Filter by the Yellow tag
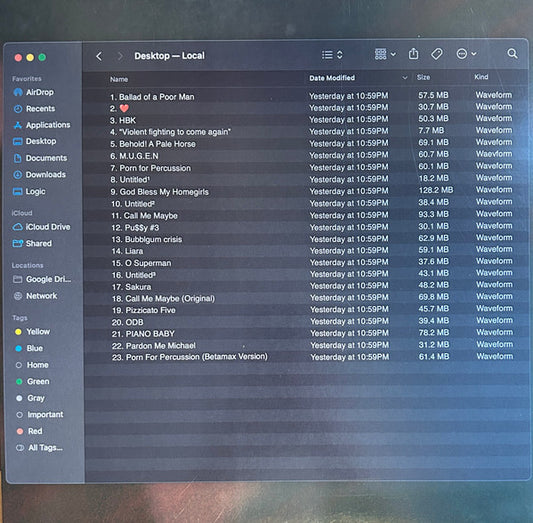 click(x=33, y=332)
